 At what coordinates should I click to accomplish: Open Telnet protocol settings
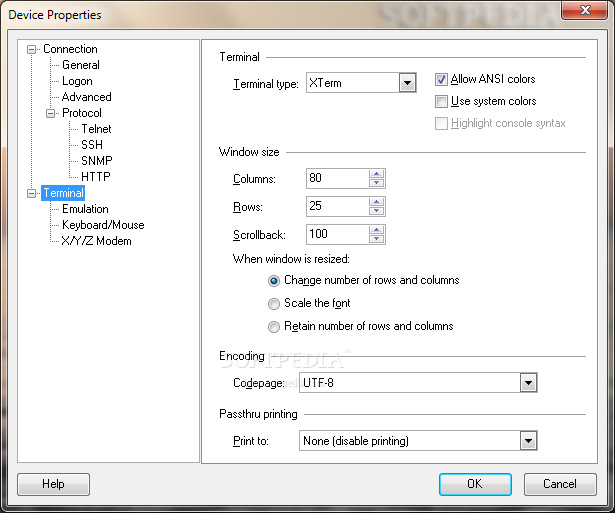tap(96, 129)
